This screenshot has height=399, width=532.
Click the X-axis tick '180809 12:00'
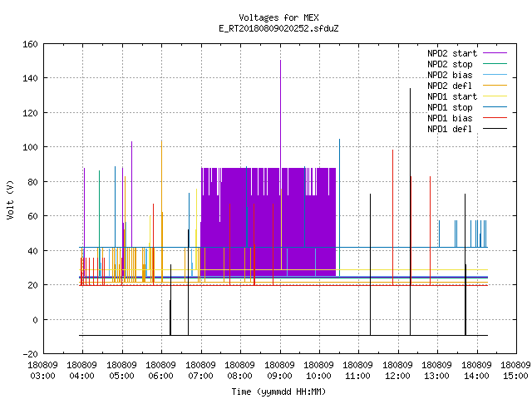397,371
